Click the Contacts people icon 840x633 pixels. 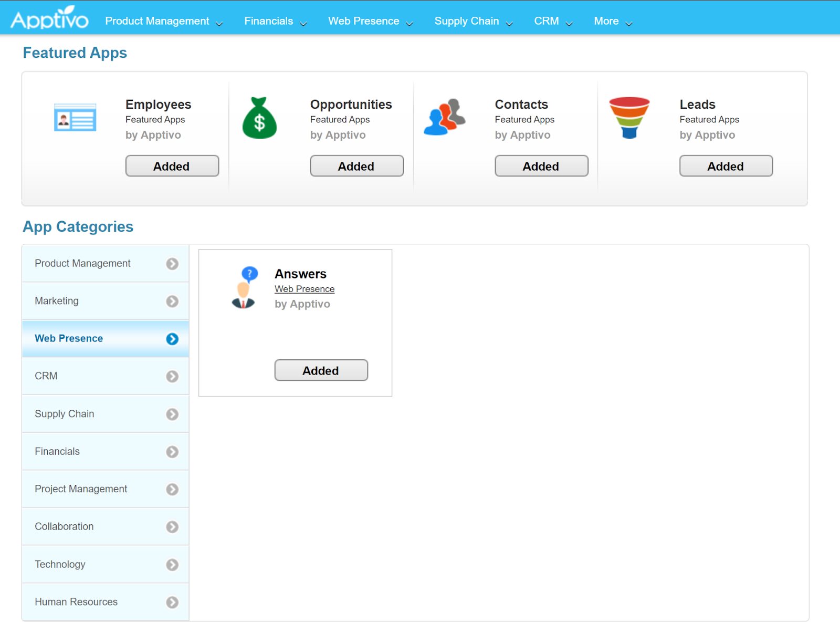[444, 117]
